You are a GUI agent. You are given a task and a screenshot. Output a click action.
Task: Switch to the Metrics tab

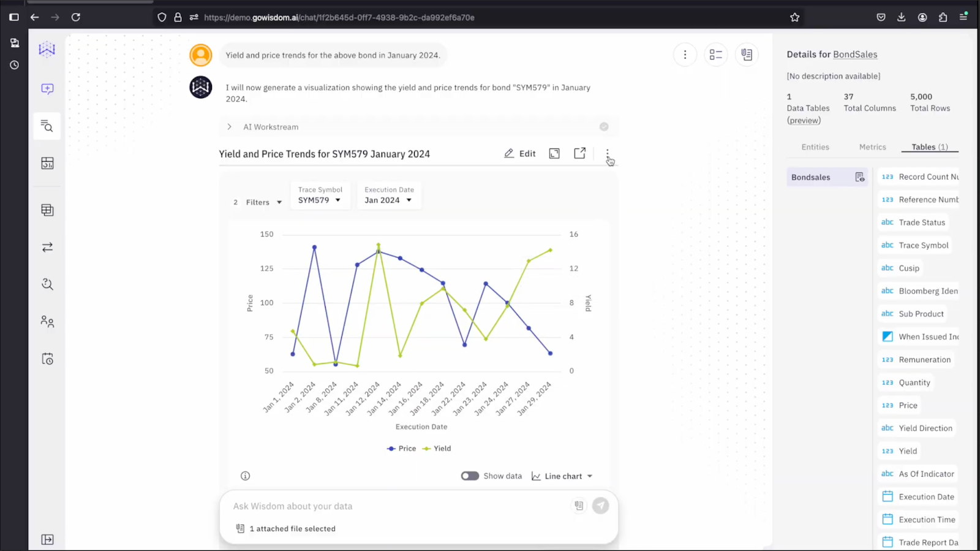[x=872, y=147]
